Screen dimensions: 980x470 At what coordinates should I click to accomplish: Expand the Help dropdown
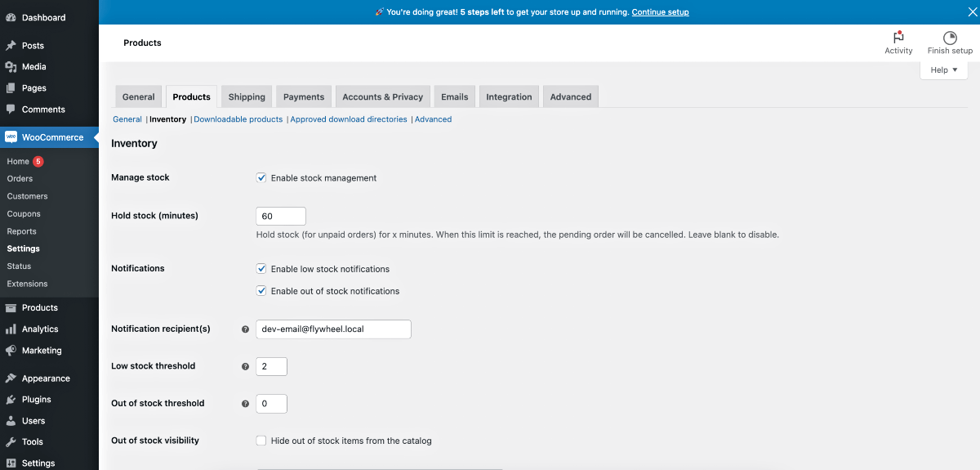click(943, 70)
